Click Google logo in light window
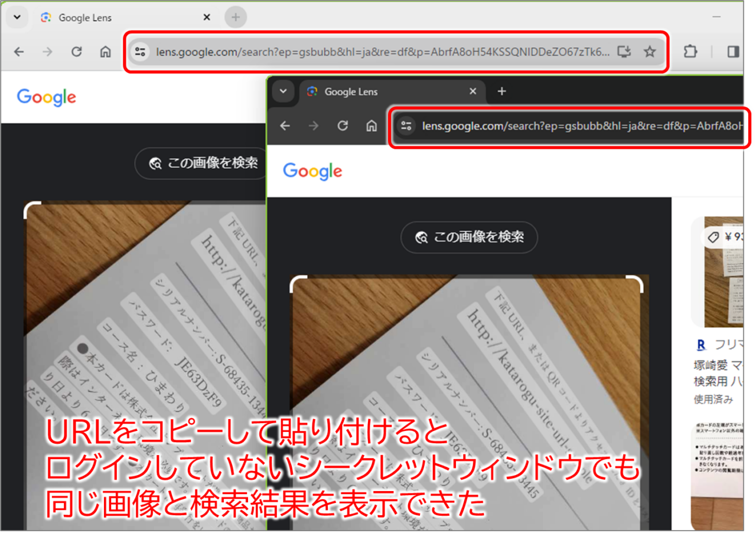Viewport: 756px width, 543px height. pos(47,97)
